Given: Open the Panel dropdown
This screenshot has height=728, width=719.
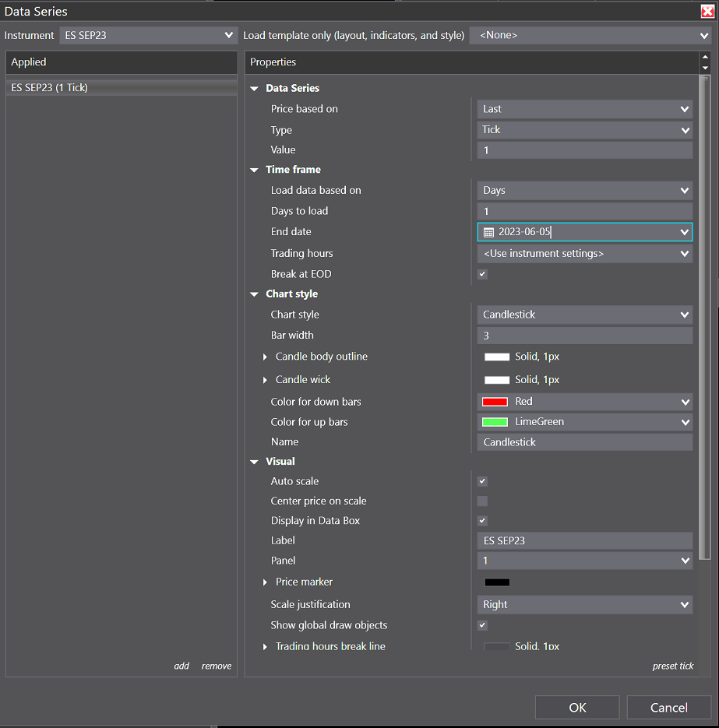Looking at the screenshot, I should 585,561.
